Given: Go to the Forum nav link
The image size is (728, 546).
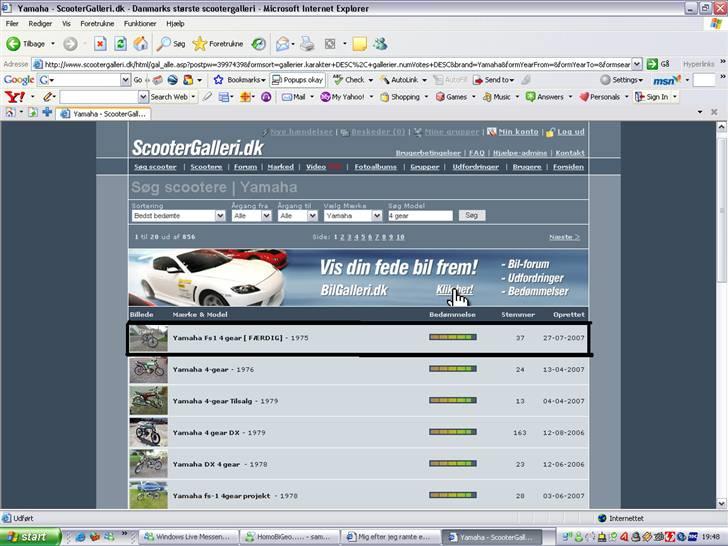Looking at the screenshot, I should (x=245, y=167).
